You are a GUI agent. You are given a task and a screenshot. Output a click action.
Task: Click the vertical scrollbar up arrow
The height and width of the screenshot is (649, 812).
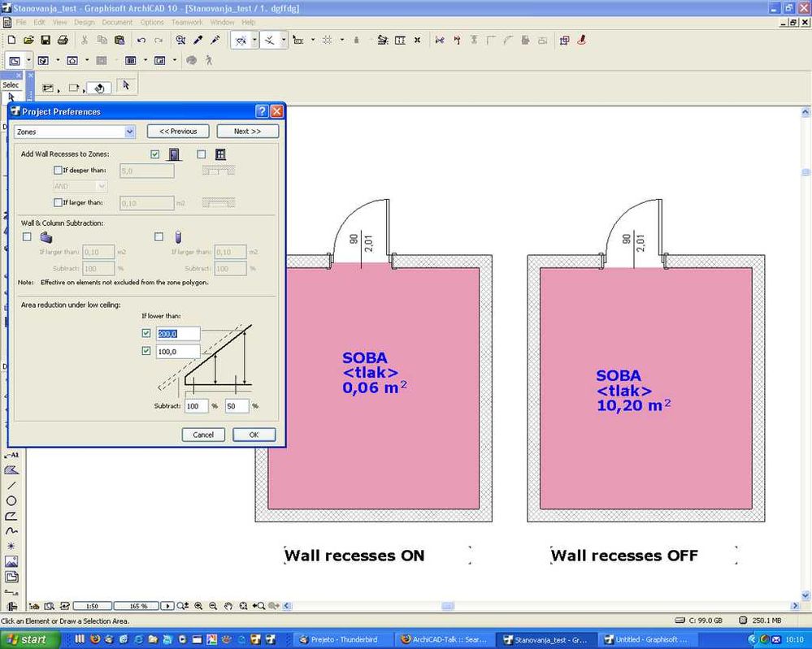(x=805, y=112)
